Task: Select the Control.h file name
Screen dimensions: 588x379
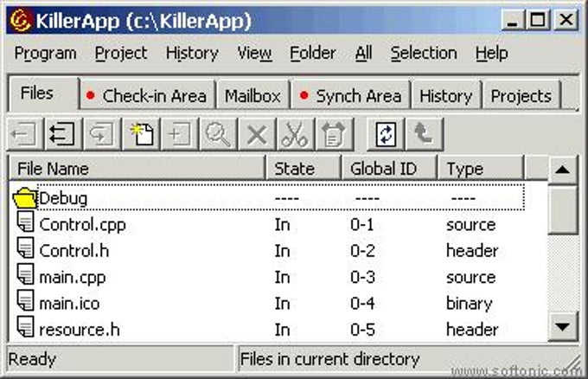Action: [x=74, y=251]
